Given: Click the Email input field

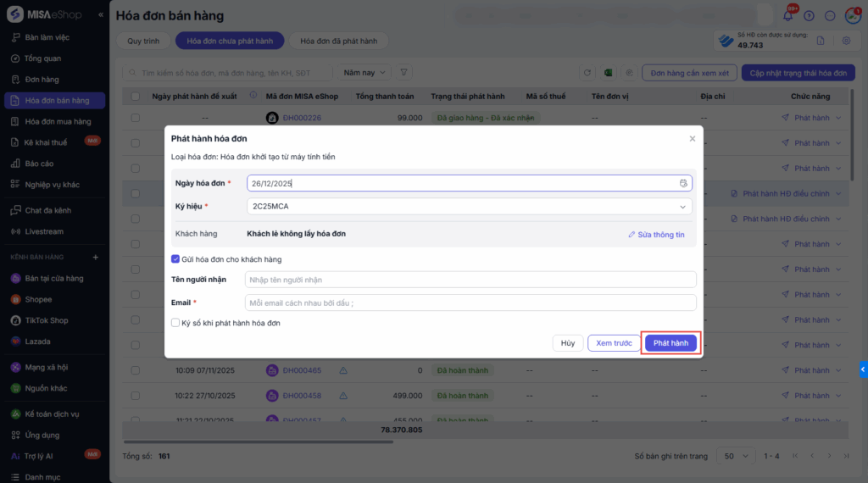Looking at the screenshot, I should tap(470, 303).
